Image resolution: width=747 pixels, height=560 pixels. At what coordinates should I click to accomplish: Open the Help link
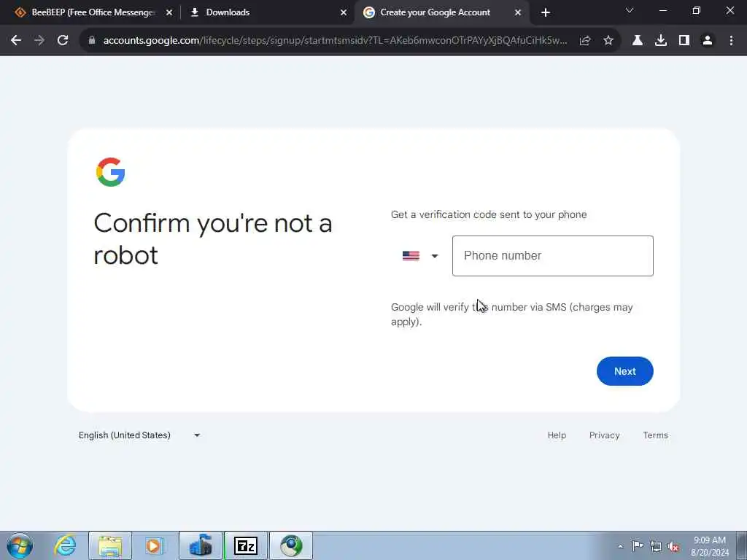pos(557,435)
